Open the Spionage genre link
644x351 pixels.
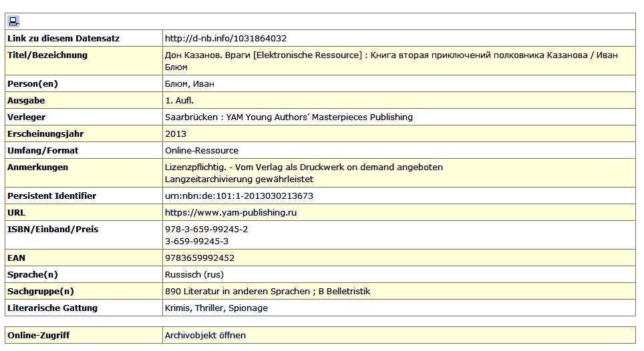pyautogui.click(x=248, y=308)
